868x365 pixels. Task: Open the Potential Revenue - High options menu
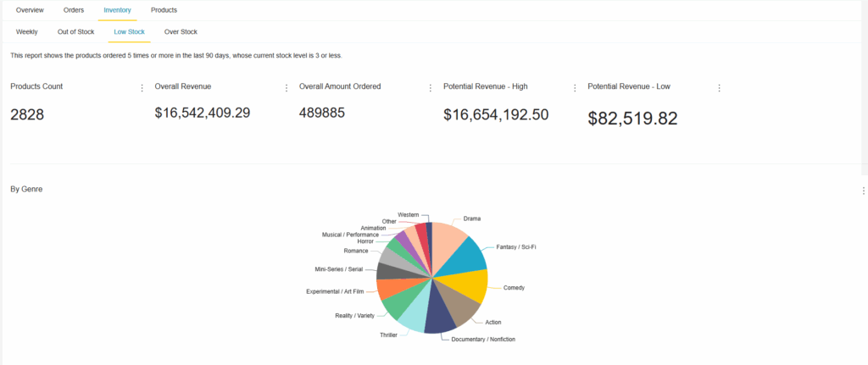[x=575, y=88]
